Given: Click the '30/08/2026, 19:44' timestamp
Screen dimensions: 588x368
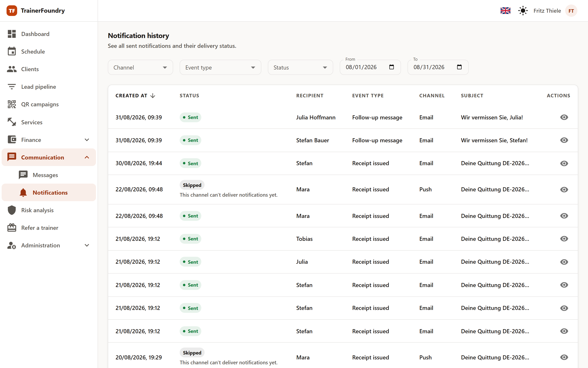Looking at the screenshot, I should (138, 163).
